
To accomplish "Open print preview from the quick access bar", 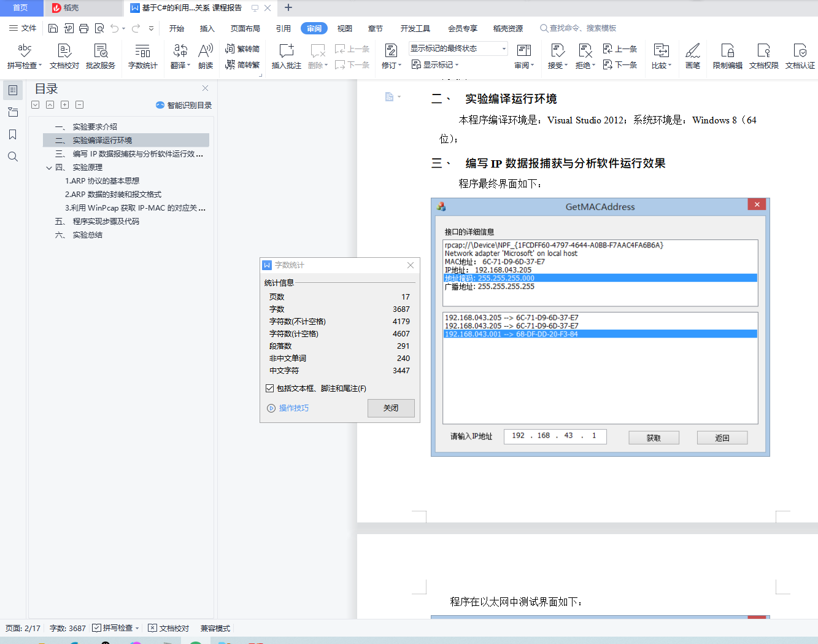I will (x=99, y=28).
